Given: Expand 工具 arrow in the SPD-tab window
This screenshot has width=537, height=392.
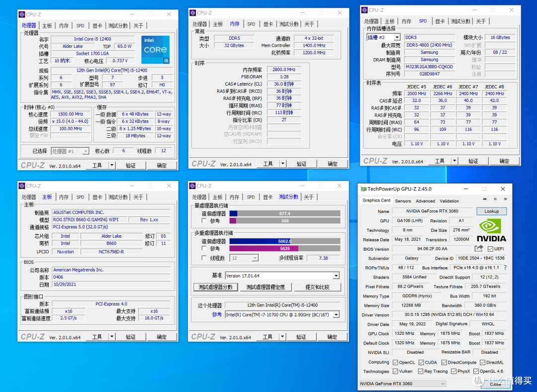Looking at the screenshot, I should point(454,161).
